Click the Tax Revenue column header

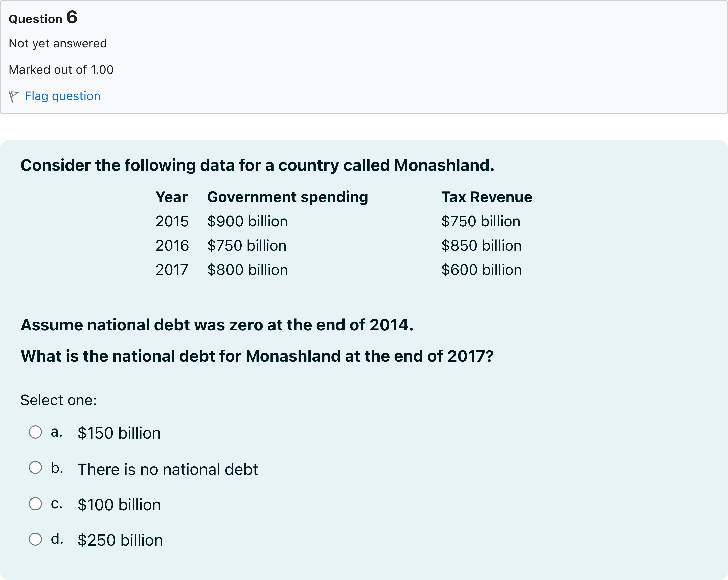pyautogui.click(x=487, y=197)
